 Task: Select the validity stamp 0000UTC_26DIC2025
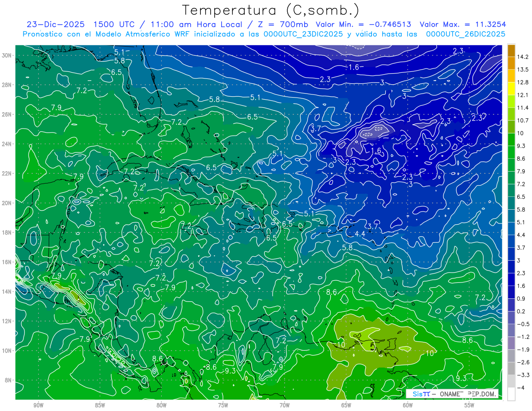465,34
